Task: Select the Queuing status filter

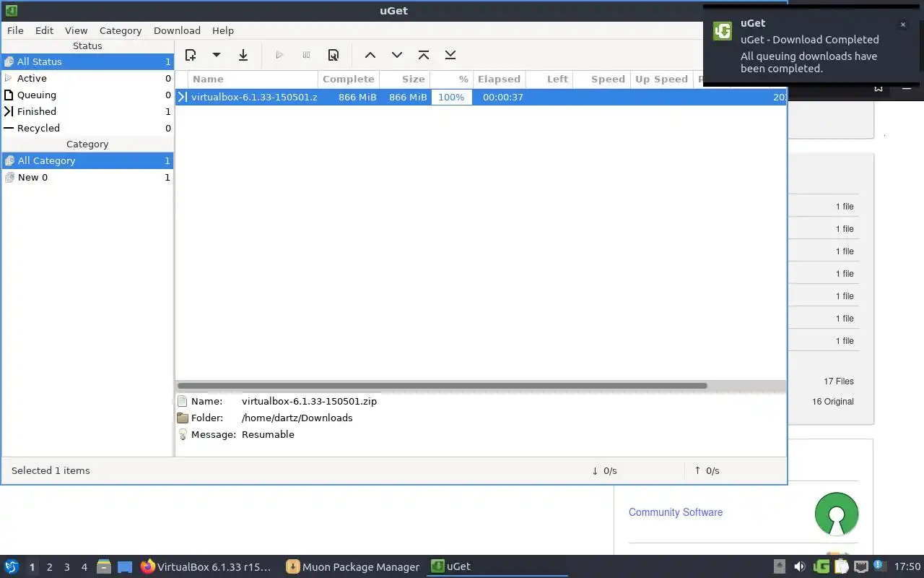Action: point(87,95)
